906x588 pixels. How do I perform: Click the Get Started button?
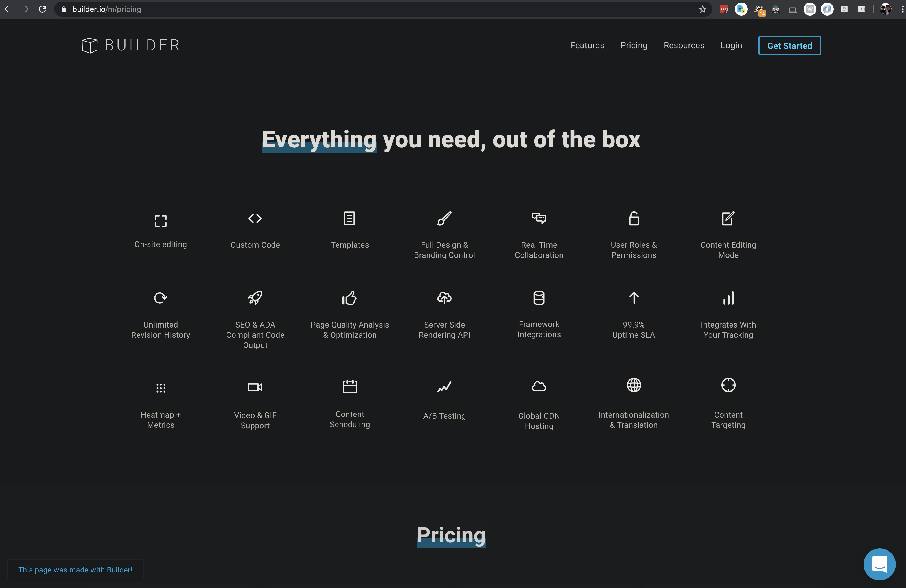pyautogui.click(x=790, y=46)
